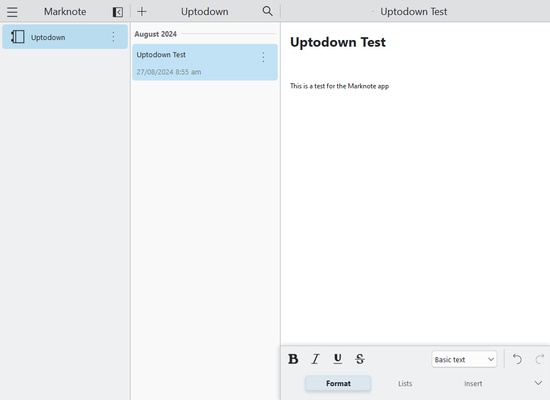Collapse the notebooks sidebar

point(118,12)
